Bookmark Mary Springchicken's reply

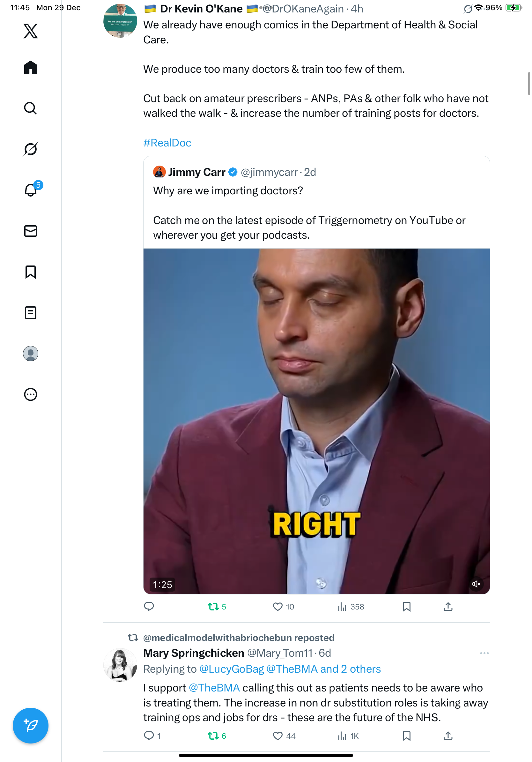click(406, 736)
